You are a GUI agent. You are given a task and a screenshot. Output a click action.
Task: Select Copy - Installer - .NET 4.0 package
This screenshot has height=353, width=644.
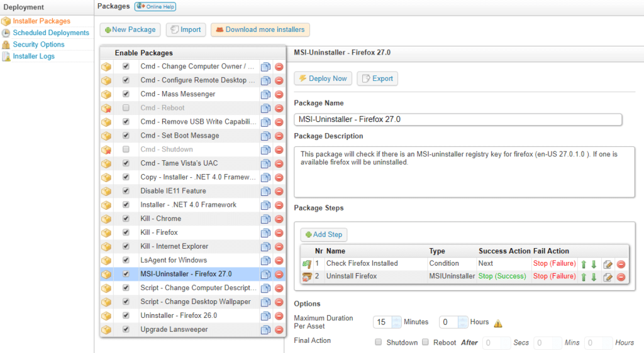198,177
